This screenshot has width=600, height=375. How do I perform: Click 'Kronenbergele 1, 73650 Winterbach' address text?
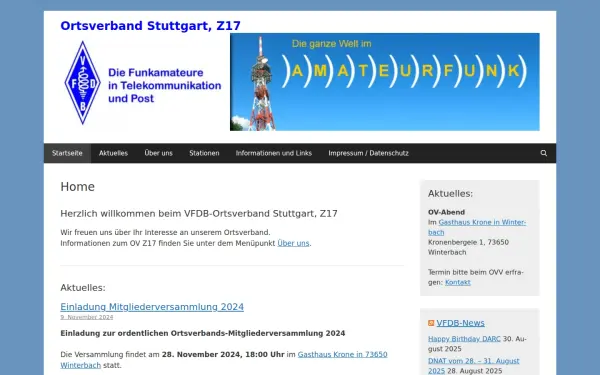(x=468, y=247)
